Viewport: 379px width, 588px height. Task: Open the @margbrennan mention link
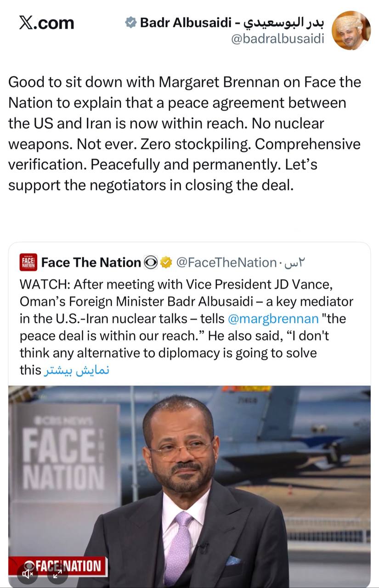point(273,318)
